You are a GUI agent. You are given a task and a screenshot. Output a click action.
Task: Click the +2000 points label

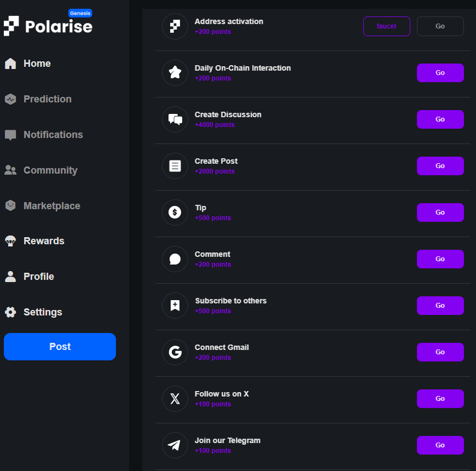pyautogui.click(x=214, y=171)
